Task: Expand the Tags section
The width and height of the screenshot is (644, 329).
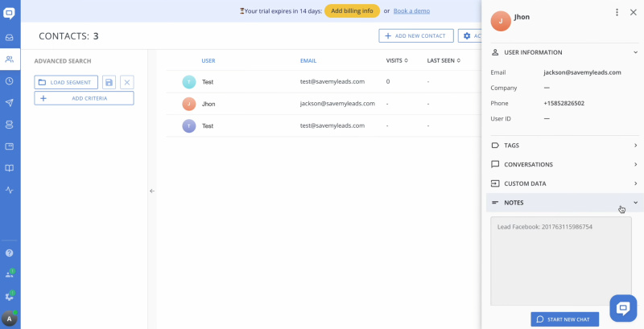Action: tap(565, 146)
